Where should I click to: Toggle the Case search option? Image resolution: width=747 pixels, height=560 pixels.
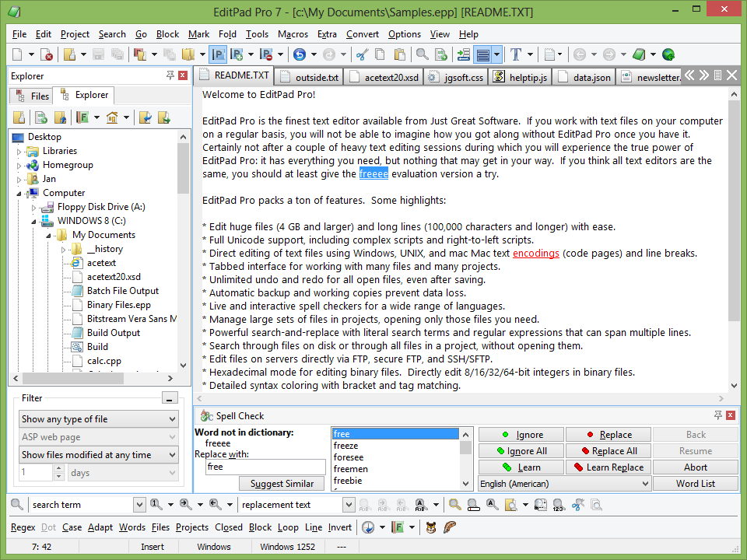tap(72, 527)
